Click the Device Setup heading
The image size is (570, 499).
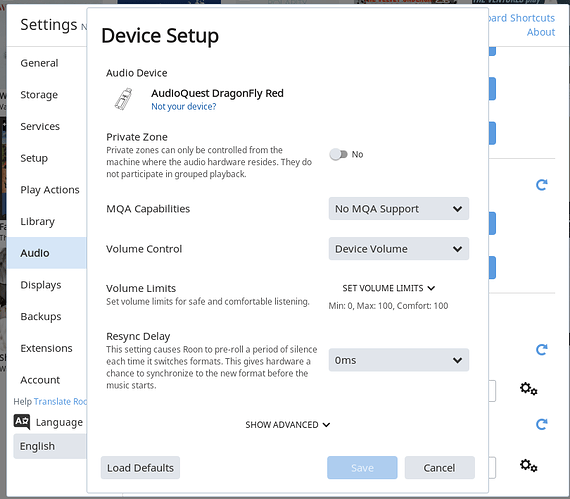tap(160, 36)
